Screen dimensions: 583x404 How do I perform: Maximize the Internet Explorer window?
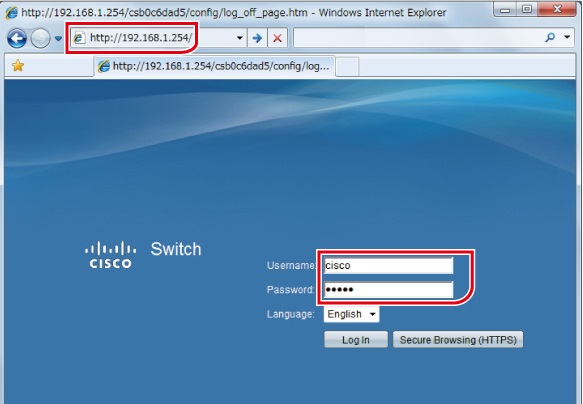526,10
